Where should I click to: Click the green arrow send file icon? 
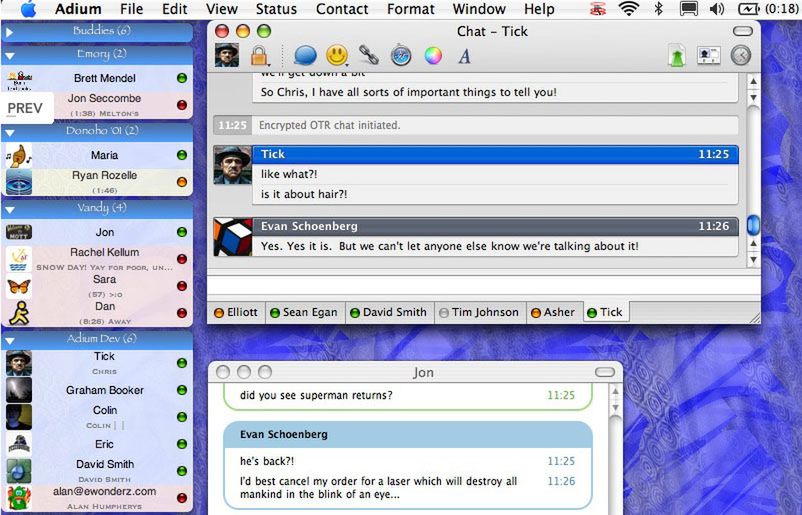click(677, 56)
